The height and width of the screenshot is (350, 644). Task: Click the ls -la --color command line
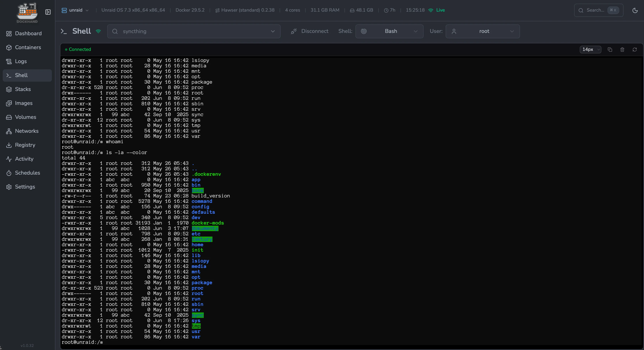click(x=104, y=152)
